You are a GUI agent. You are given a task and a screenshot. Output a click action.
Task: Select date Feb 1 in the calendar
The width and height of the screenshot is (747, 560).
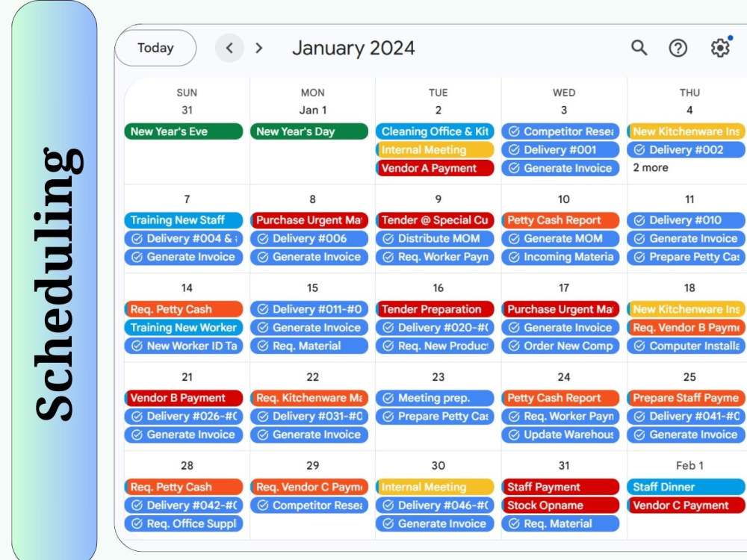pyautogui.click(x=689, y=466)
